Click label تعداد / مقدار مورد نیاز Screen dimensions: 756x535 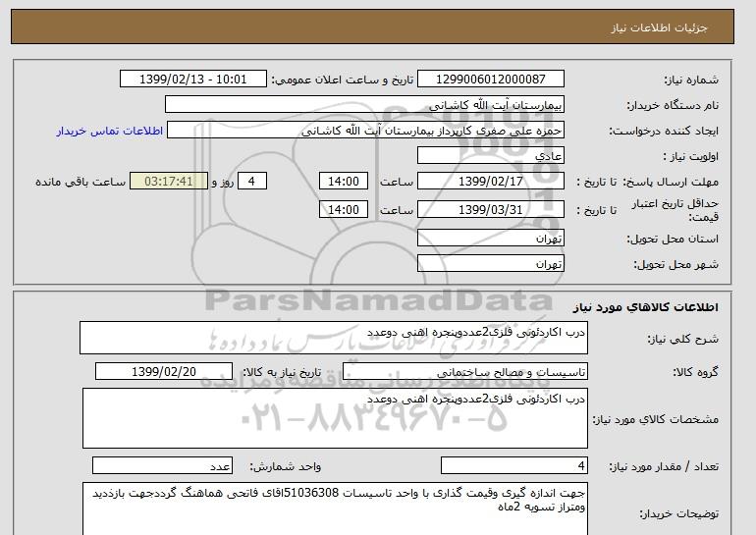click(x=664, y=466)
